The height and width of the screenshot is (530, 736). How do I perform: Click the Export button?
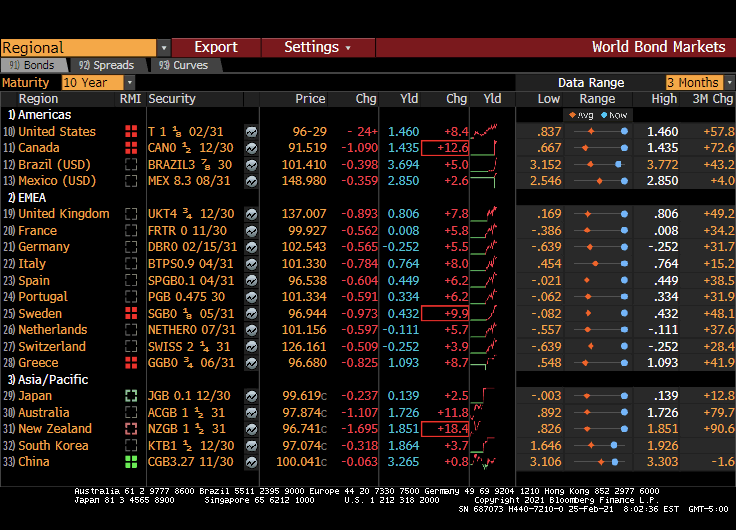pyautogui.click(x=216, y=47)
